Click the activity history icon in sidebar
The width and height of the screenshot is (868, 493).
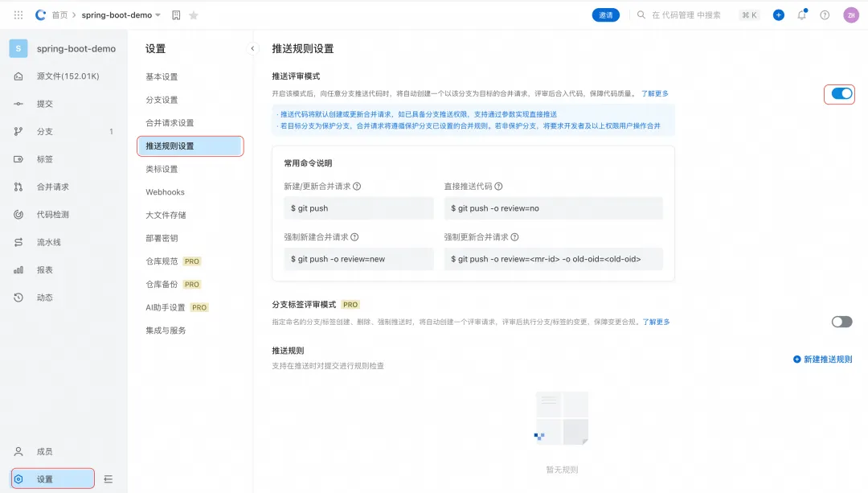18,298
